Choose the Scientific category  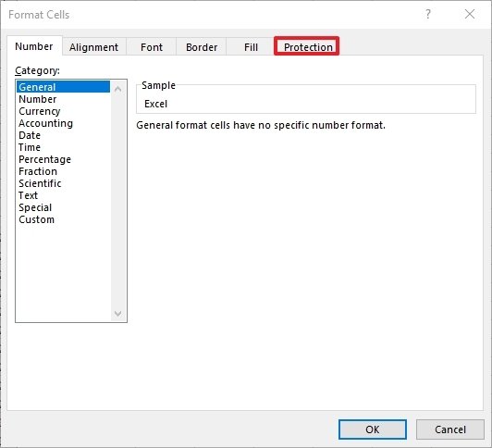(40, 183)
